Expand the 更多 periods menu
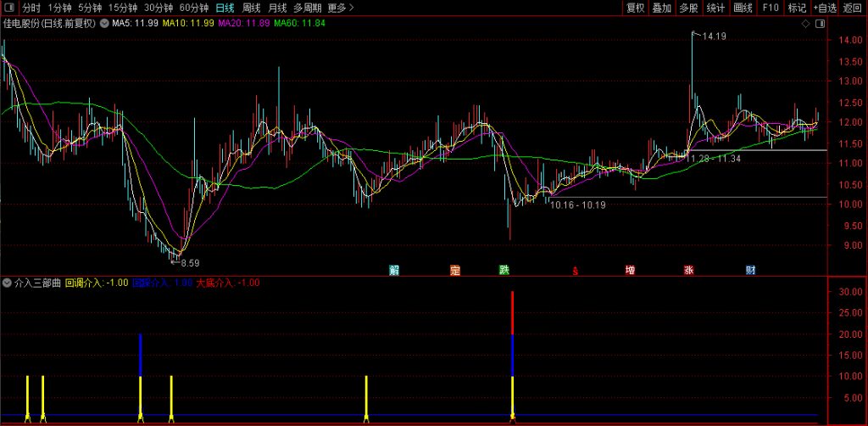Viewport: 868px width, 426px height. (x=341, y=8)
